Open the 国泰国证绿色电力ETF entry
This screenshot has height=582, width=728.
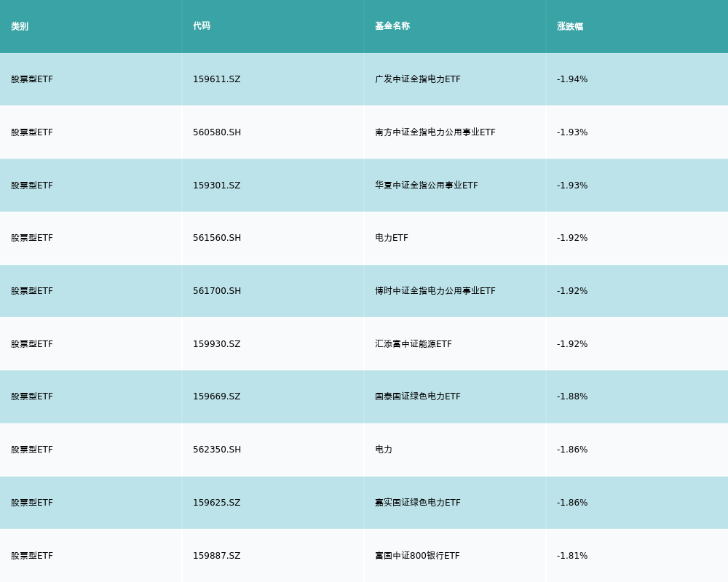click(417, 396)
